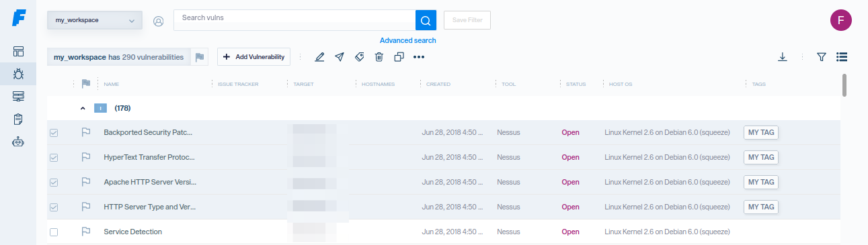Flag the Apache HTTP Server Version row
This screenshot has height=245, width=868.
[x=86, y=182]
